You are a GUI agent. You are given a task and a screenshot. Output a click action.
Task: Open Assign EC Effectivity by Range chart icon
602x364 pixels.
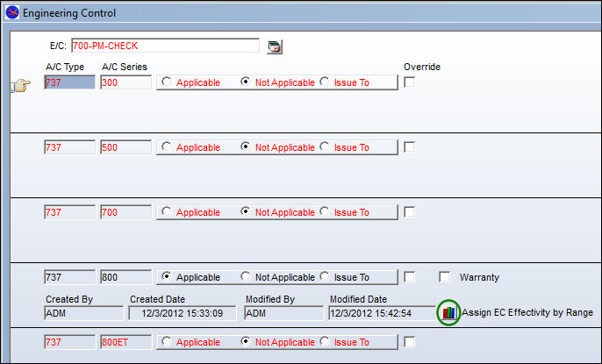coord(448,312)
